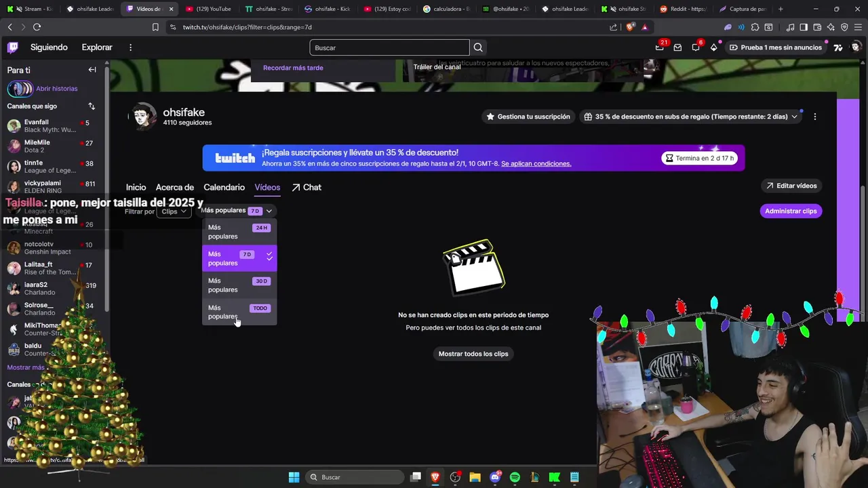Open the chat bubble icon with 6 badge
Image resolution: width=868 pixels, height=488 pixels.
click(696, 47)
